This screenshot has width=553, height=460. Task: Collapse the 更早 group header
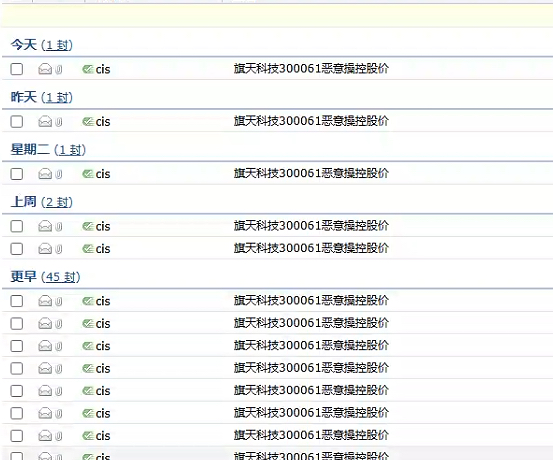24,276
